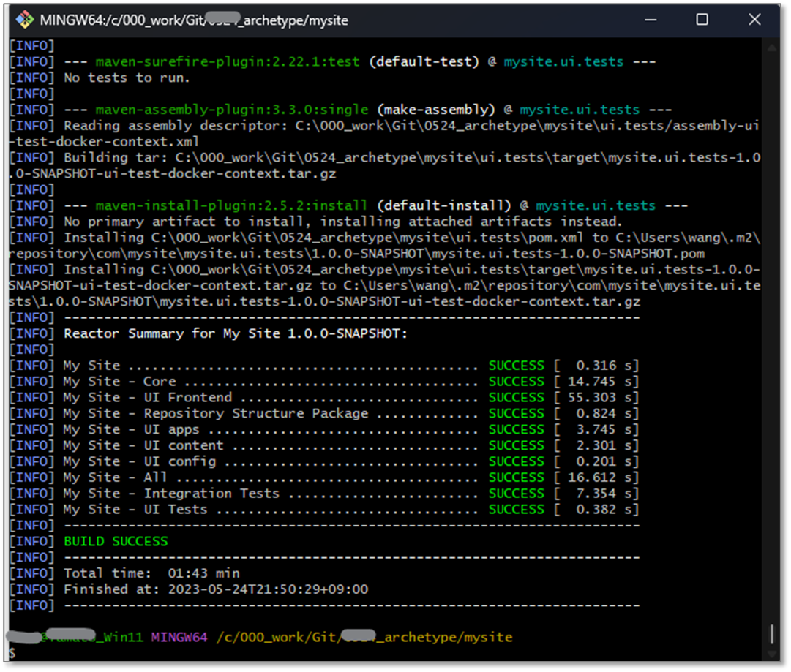This screenshot has height=672, width=791.
Task: Click SUCCESS on the My Site - Core row
Action: point(516,381)
